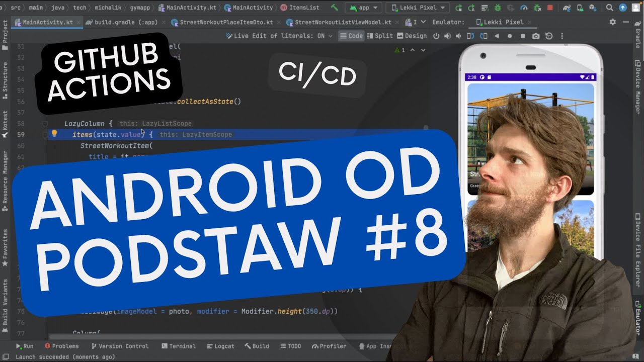Click the user account avatar icon
This screenshot has width=644, height=362.
636,8
